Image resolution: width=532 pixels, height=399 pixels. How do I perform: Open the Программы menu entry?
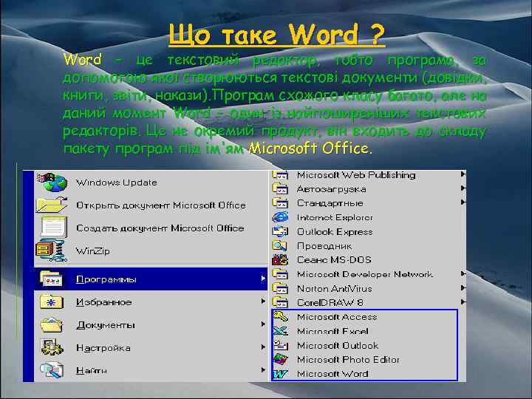[151, 279]
